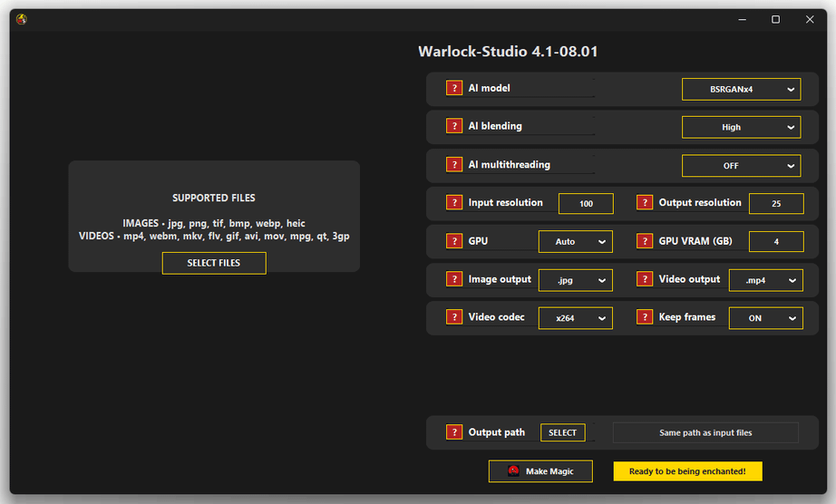The height and width of the screenshot is (504, 836).
Task: Change the Keep frames ON dropdown
Action: (765, 318)
